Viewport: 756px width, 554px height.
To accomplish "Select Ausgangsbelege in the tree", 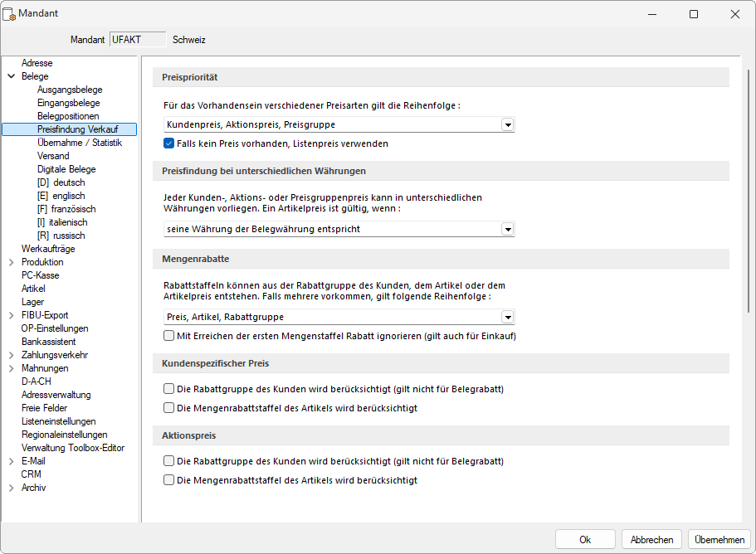I will (70, 90).
